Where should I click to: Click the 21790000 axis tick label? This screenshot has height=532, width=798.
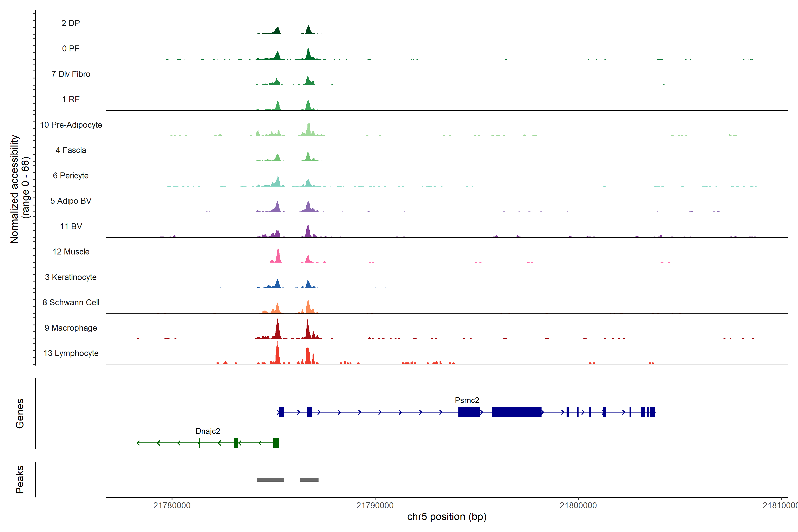click(x=375, y=505)
